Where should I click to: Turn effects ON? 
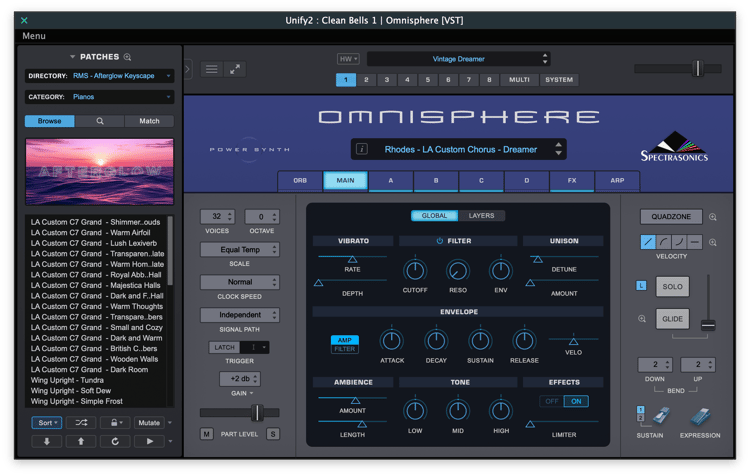pyautogui.click(x=576, y=401)
